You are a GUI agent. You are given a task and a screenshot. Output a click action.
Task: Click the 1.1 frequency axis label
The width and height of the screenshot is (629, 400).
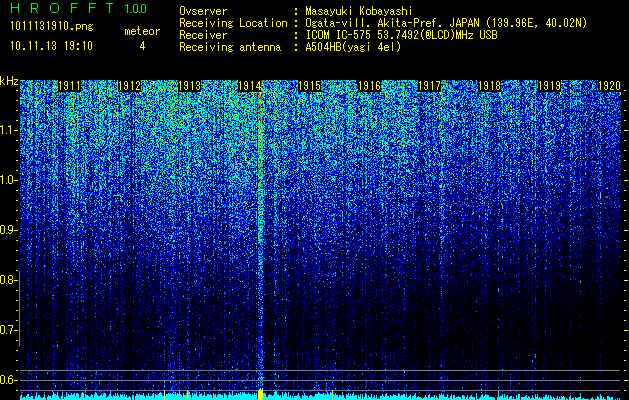(8, 130)
